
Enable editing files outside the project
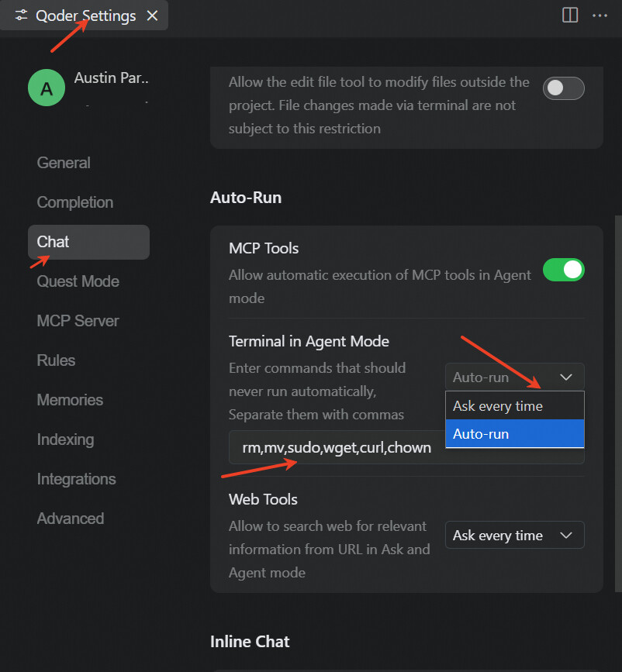563,88
